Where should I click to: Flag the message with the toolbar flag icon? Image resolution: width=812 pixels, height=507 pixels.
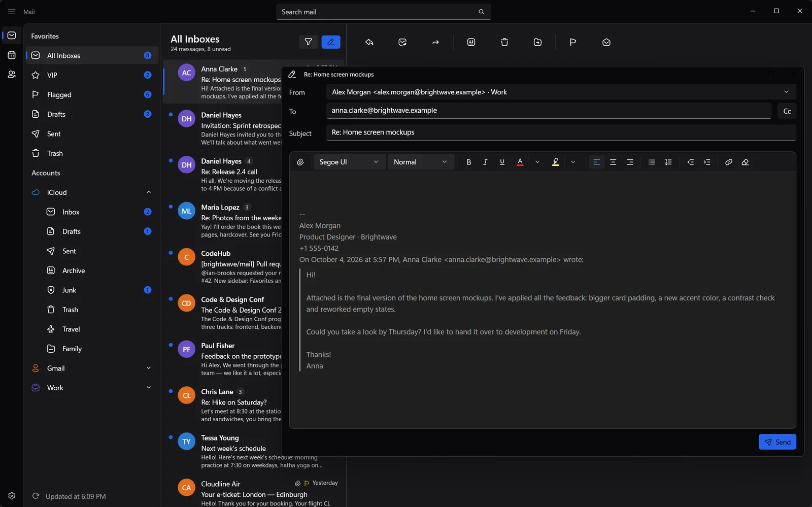coord(573,42)
